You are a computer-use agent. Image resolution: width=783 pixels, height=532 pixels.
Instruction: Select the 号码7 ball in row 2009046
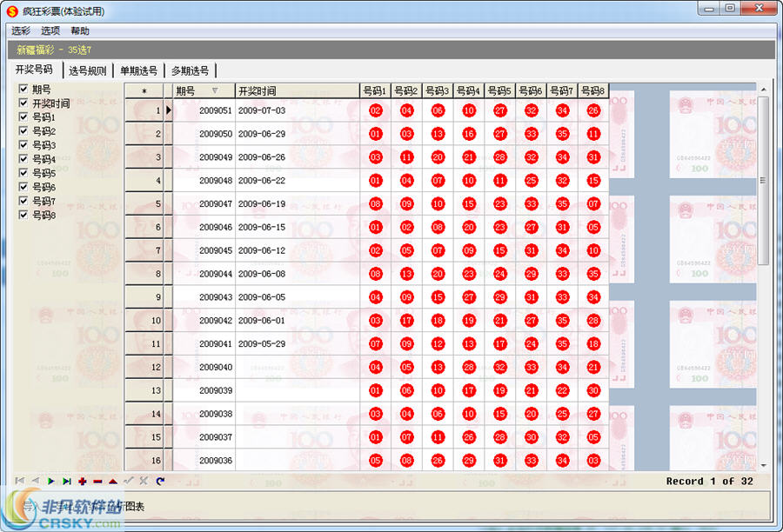click(562, 227)
